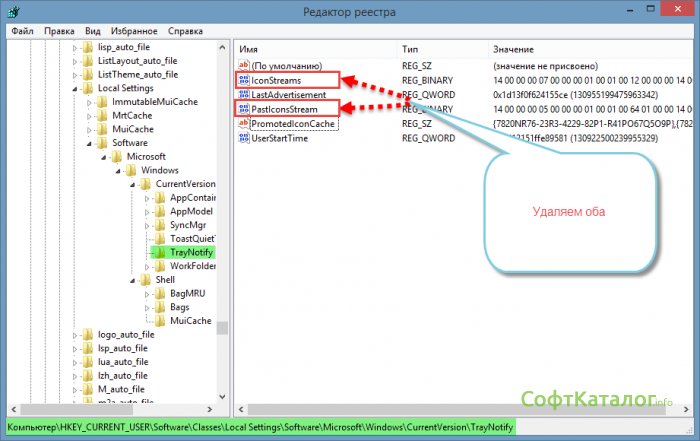
Task: Click the Значение column header
Action: click(590, 49)
